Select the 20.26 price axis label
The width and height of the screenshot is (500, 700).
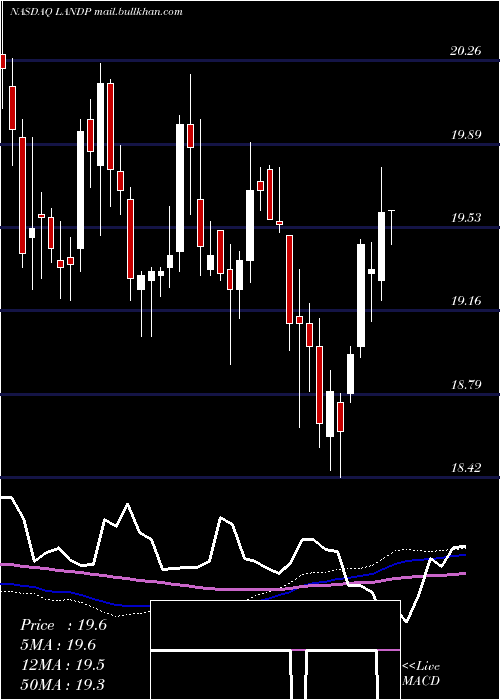(x=466, y=51)
